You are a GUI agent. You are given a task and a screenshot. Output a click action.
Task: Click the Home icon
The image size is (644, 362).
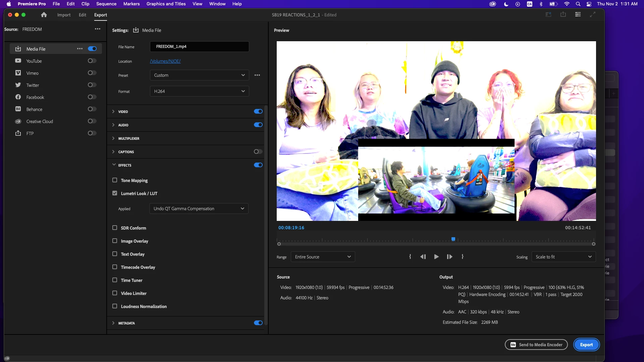pyautogui.click(x=44, y=15)
